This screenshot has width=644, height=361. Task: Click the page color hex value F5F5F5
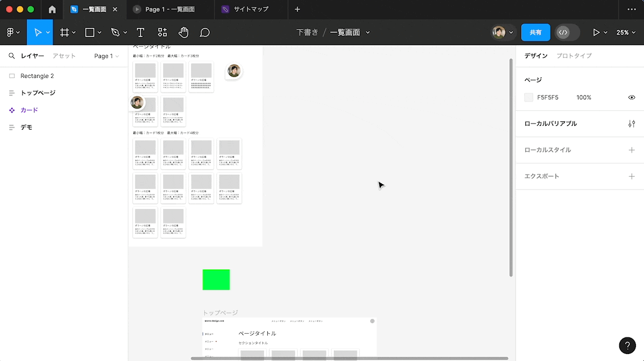(x=548, y=97)
